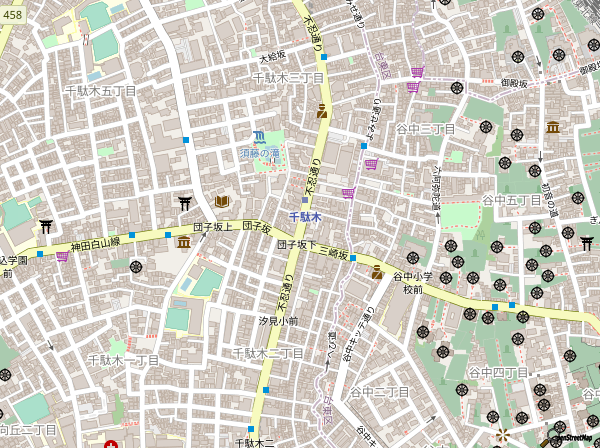Click the torii shrine icon above the library
The height and width of the screenshot is (448, 600).
coord(185,203)
